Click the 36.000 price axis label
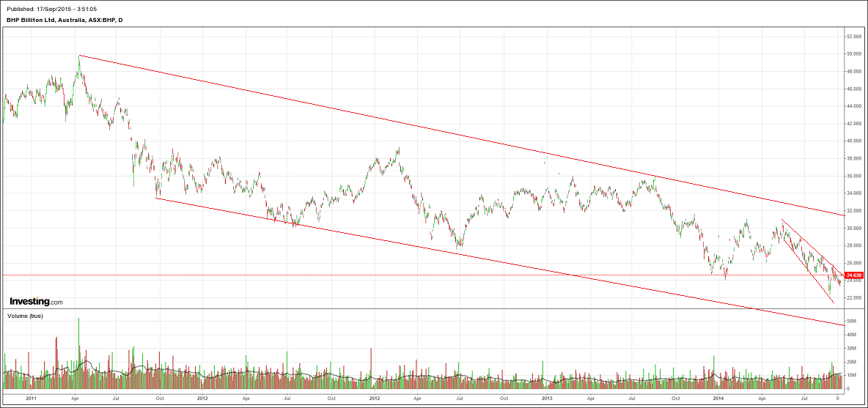The width and height of the screenshot is (868, 408). point(854,176)
